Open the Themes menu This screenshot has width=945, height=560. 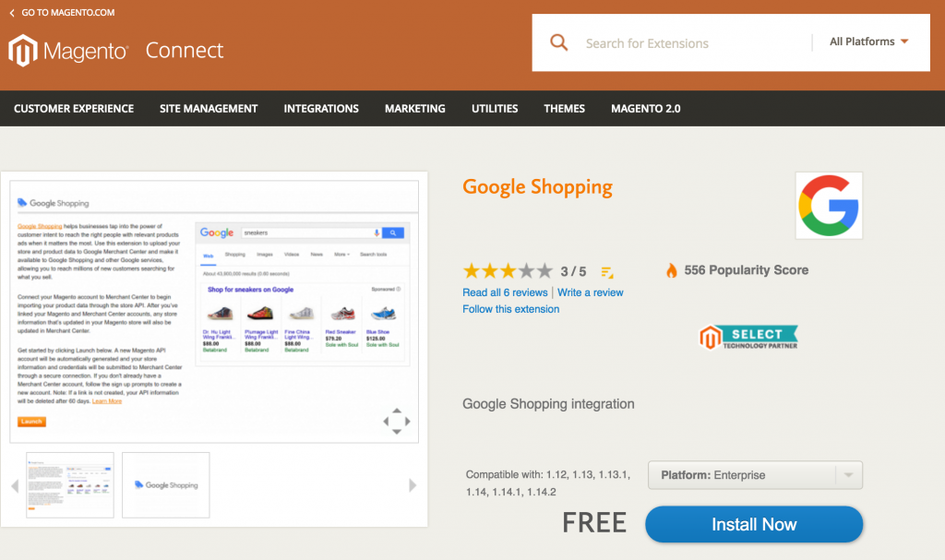click(564, 109)
